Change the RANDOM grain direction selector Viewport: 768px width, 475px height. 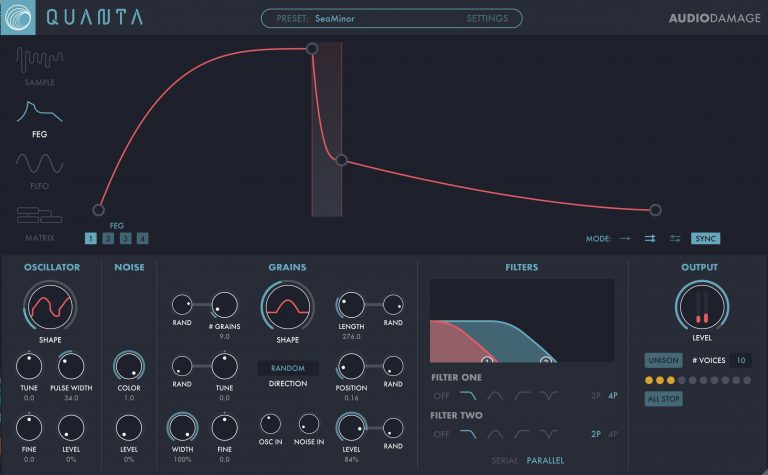pyautogui.click(x=288, y=368)
